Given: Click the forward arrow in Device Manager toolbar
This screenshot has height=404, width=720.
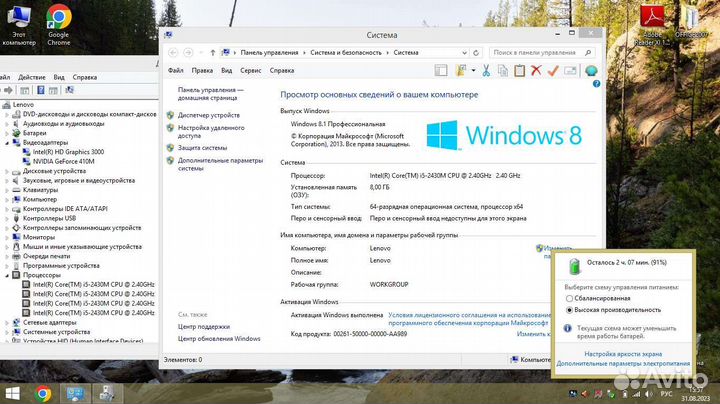Looking at the screenshot, I should [x=8, y=90].
